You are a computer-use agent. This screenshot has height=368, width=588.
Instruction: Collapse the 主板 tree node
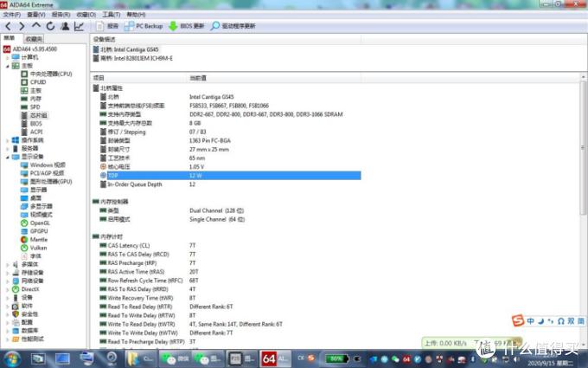[x=8, y=66]
